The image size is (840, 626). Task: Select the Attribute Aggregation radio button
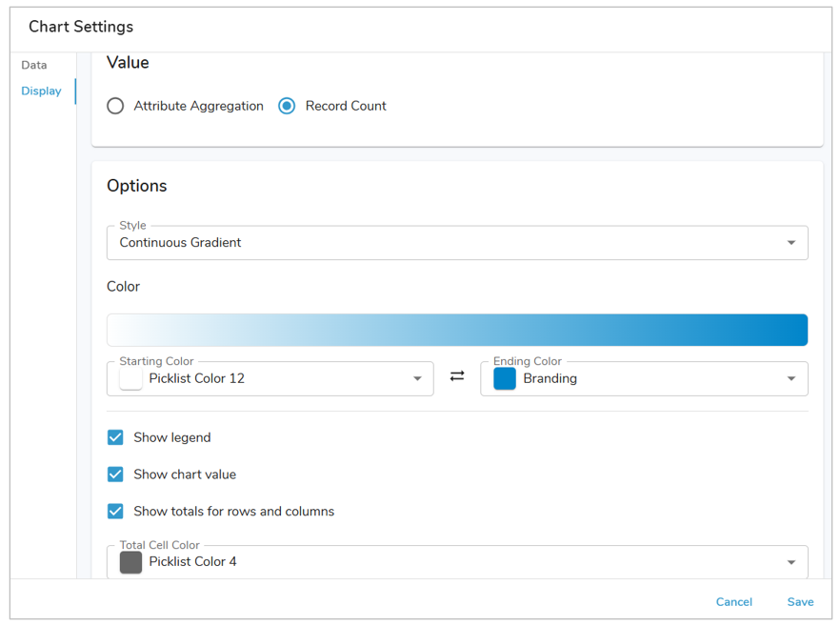(x=115, y=106)
